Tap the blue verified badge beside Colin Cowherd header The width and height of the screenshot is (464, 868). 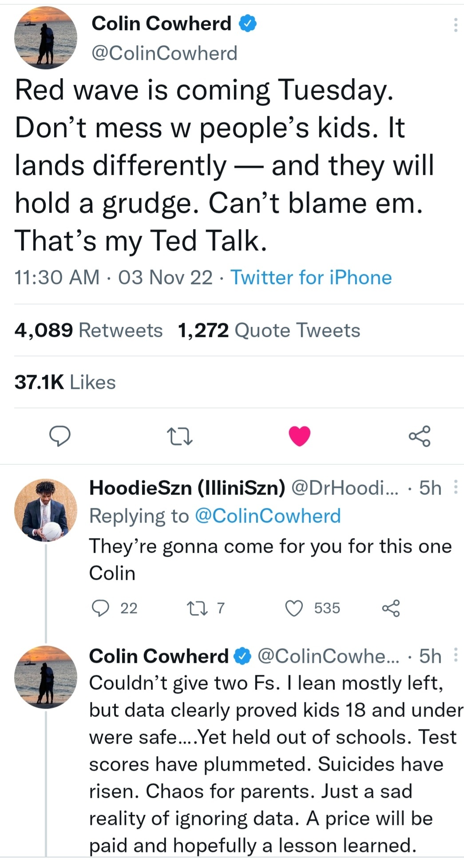(248, 24)
